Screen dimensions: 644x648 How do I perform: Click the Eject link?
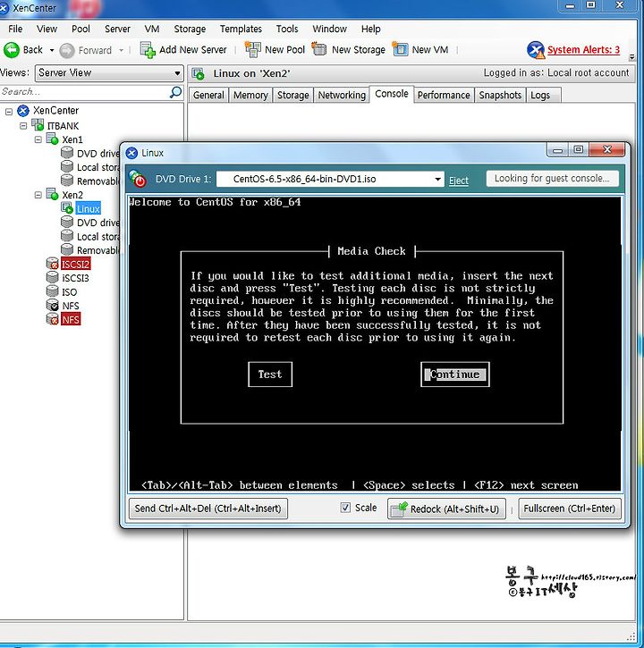459,181
